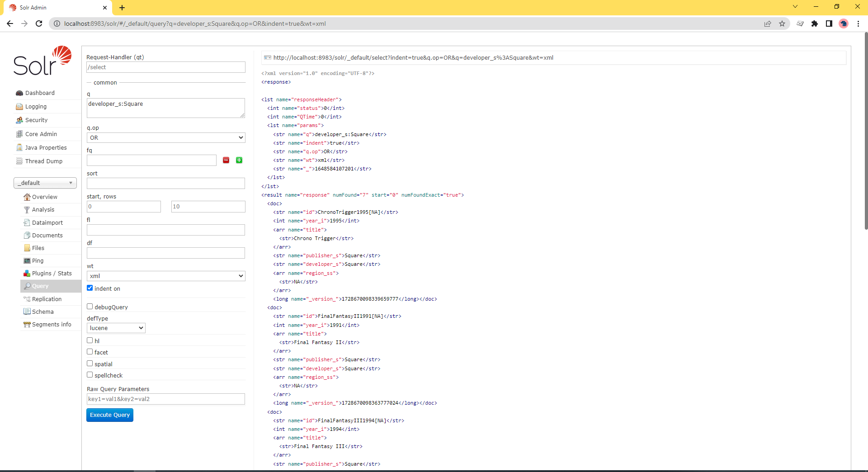The image size is (868, 472).
Task: Click the Replication icon
Action: coord(27,299)
